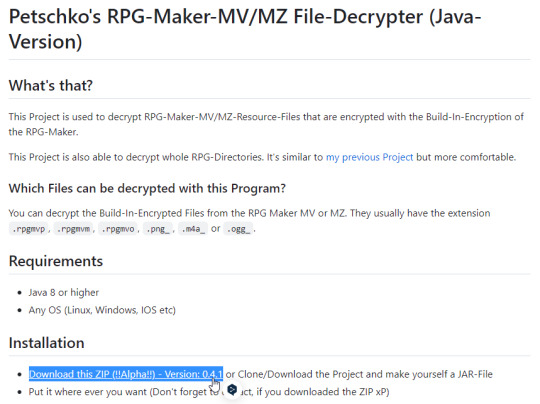Click the .rpgmvp extension code tag
The height and width of the screenshot is (404, 540).
click(x=29, y=229)
